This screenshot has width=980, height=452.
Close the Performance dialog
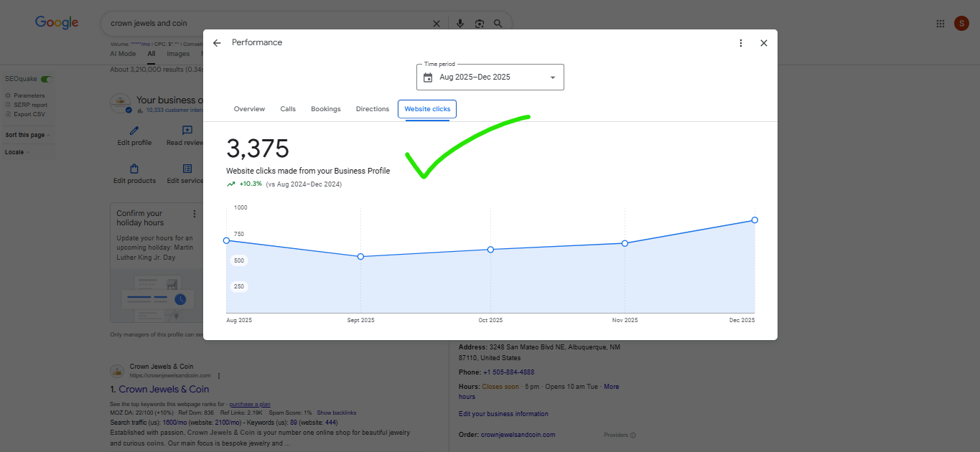(x=764, y=43)
